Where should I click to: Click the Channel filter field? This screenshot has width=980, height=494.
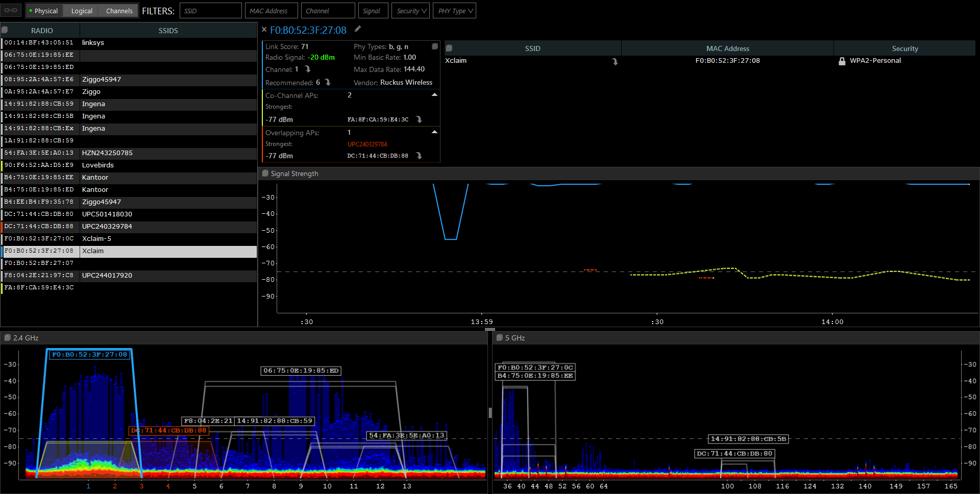pos(328,11)
